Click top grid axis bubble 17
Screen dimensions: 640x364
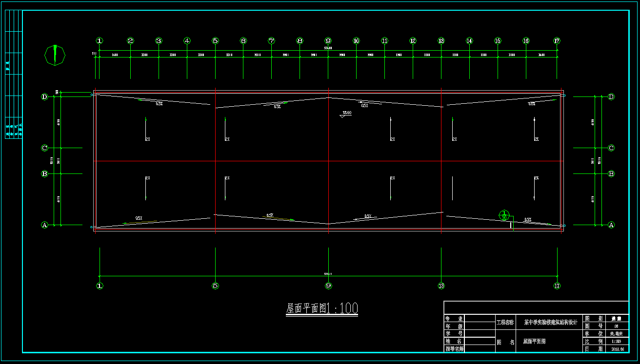coord(557,41)
